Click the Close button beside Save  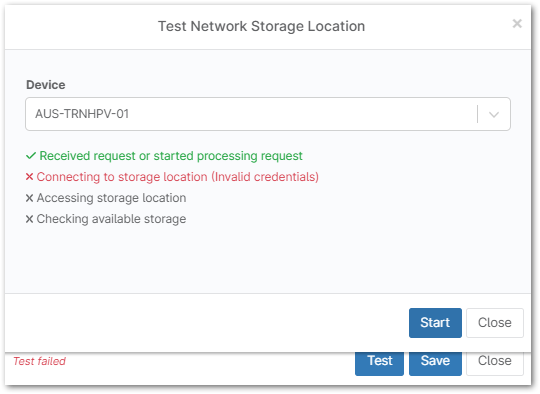(x=495, y=361)
